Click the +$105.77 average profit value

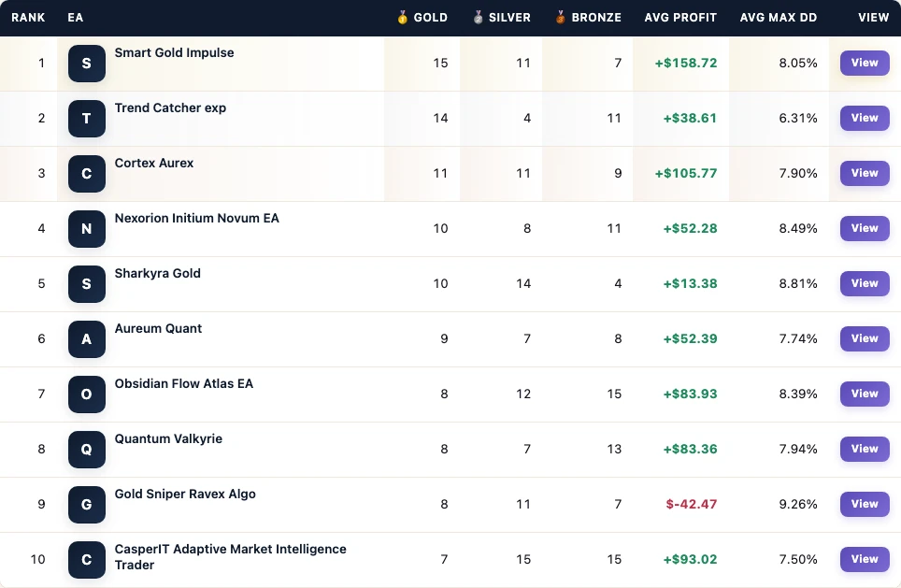point(686,174)
